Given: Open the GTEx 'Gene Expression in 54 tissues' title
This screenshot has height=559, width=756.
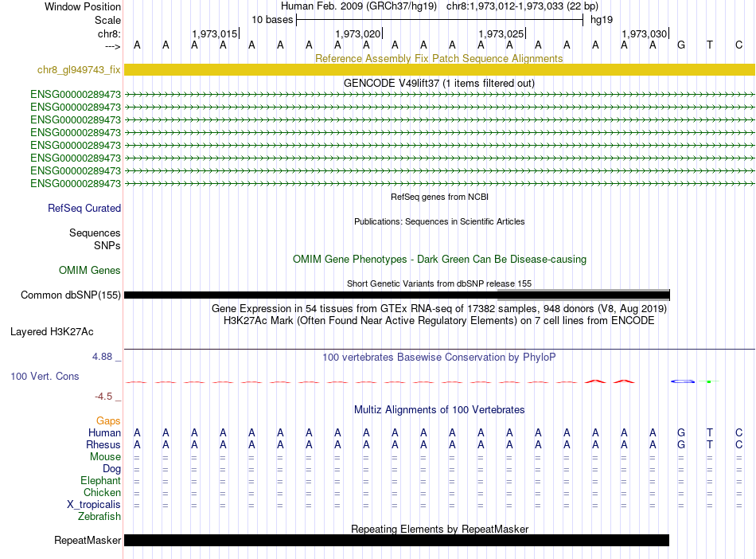Looking at the screenshot, I should click(x=439, y=309).
